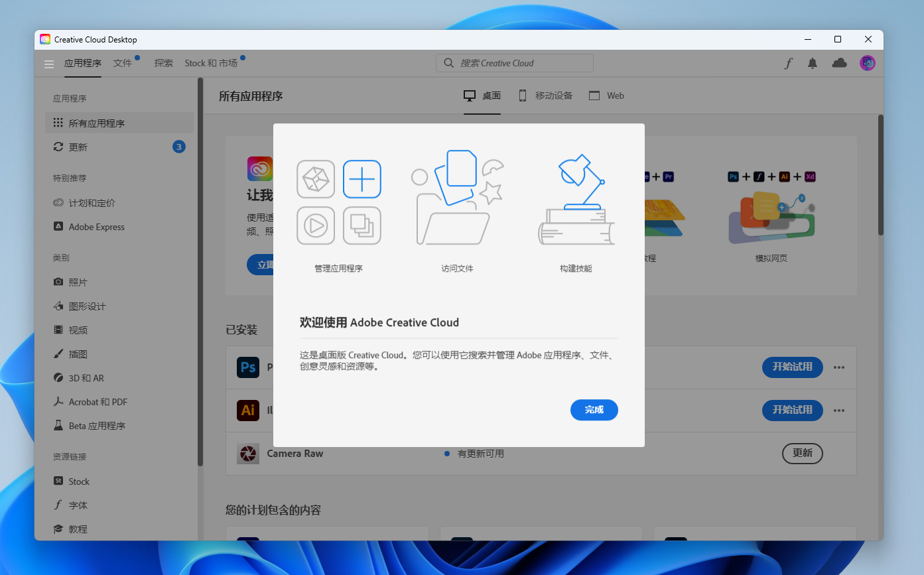Click the Access Files folder illustration
924x575 pixels.
[457, 198]
